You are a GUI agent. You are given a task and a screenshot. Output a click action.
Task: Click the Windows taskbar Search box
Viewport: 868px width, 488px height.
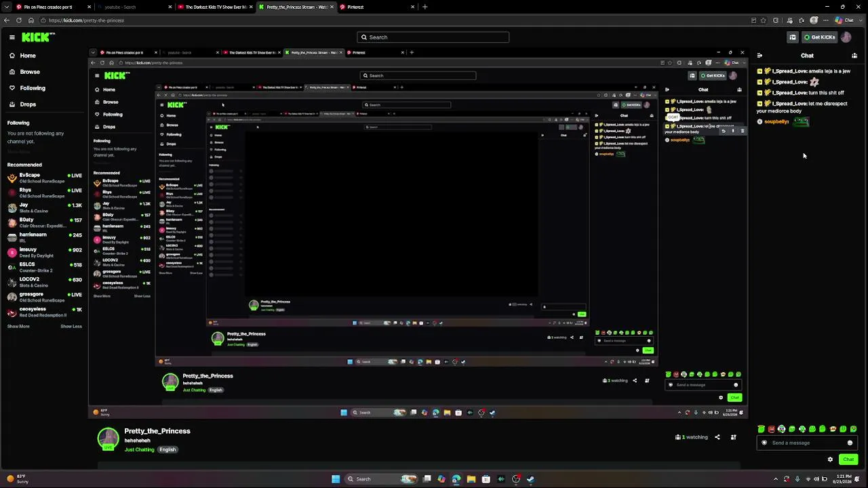381,479
